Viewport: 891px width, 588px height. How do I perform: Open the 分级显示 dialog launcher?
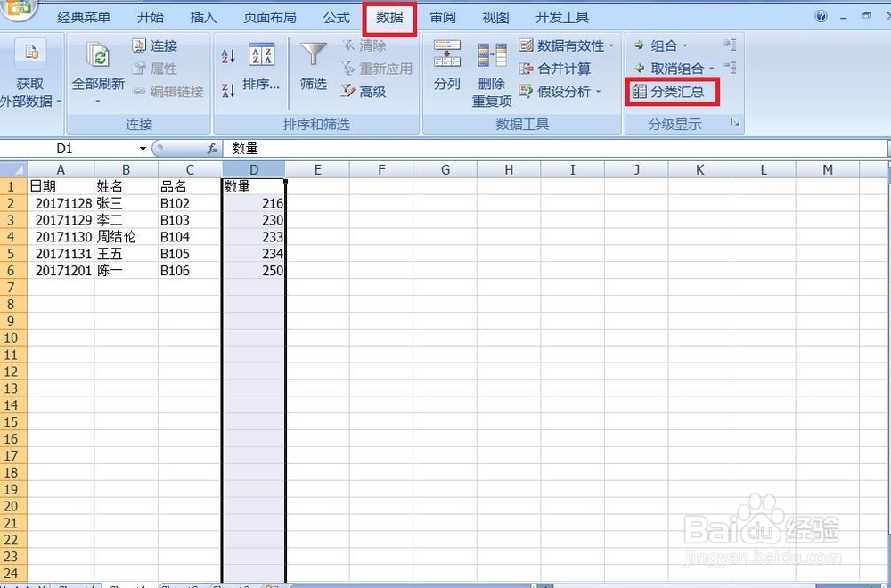(735, 123)
